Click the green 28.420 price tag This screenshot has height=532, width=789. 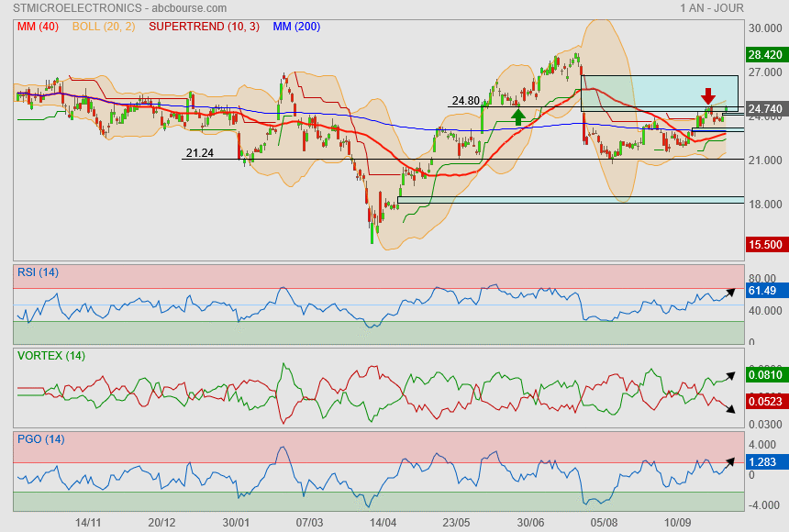tap(764, 55)
